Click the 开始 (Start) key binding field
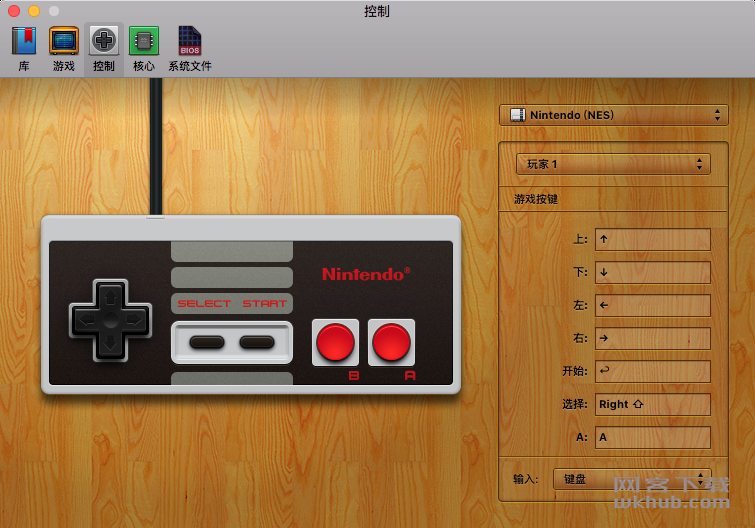The image size is (755, 528). point(652,371)
